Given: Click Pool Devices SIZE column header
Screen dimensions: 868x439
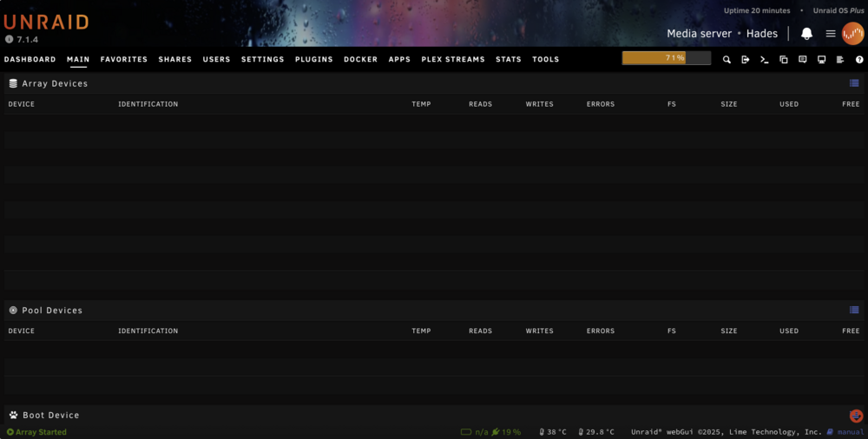Looking at the screenshot, I should point(729,331).
